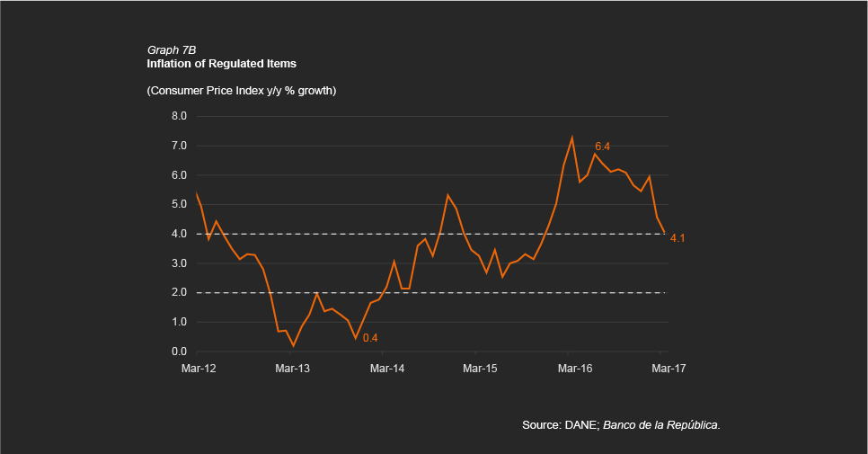Click the 0.4 data label
This screenshot has width=868, height=454.
(370, 338)
